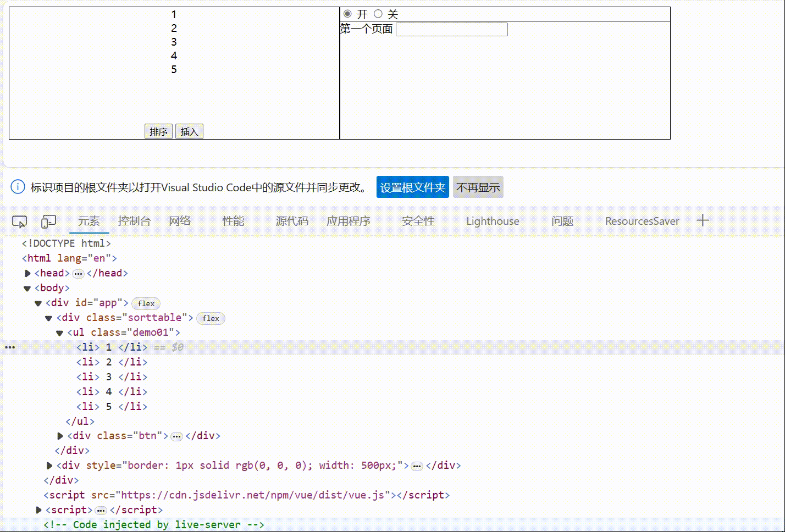Open the ResourcesSaver tab
This screenshot has width=785, height=532.
642,221
